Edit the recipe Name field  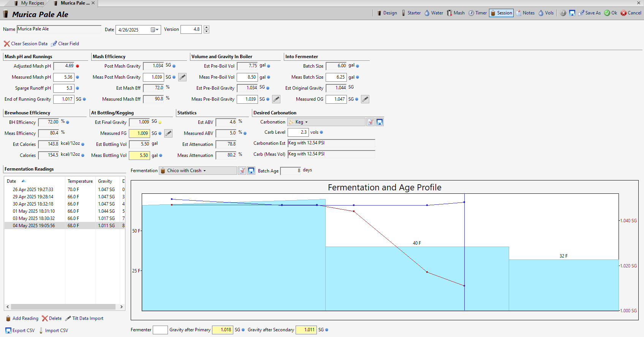(x=59, y=29)
